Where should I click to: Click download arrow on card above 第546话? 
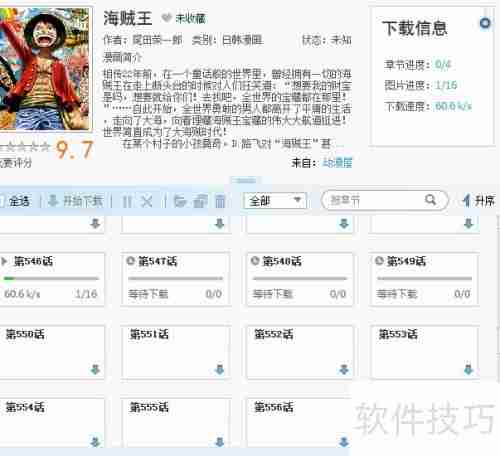point(95,223)
